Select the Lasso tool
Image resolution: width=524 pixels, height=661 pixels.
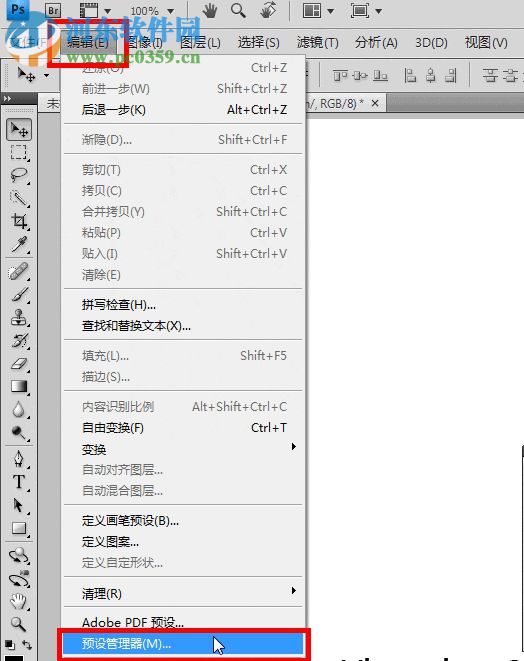(19, 175)
